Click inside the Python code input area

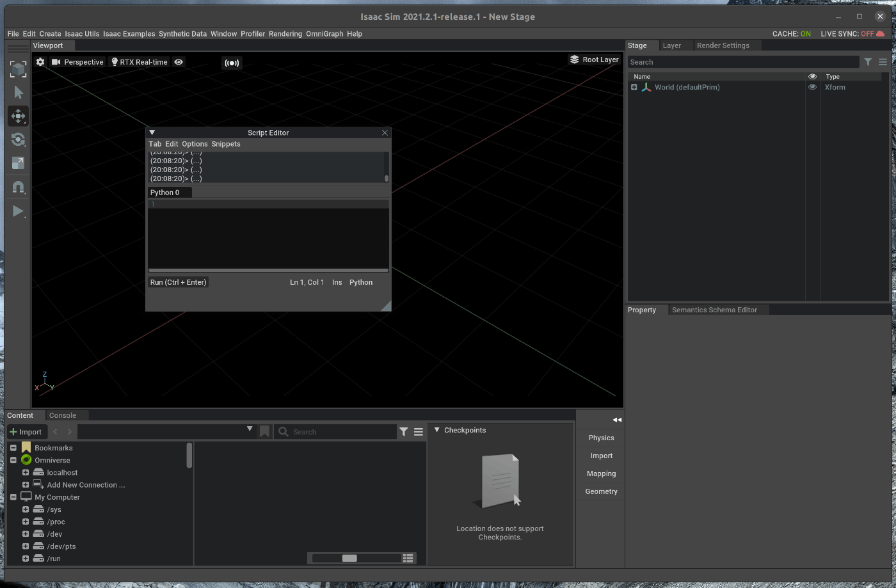tap(268, 235)
